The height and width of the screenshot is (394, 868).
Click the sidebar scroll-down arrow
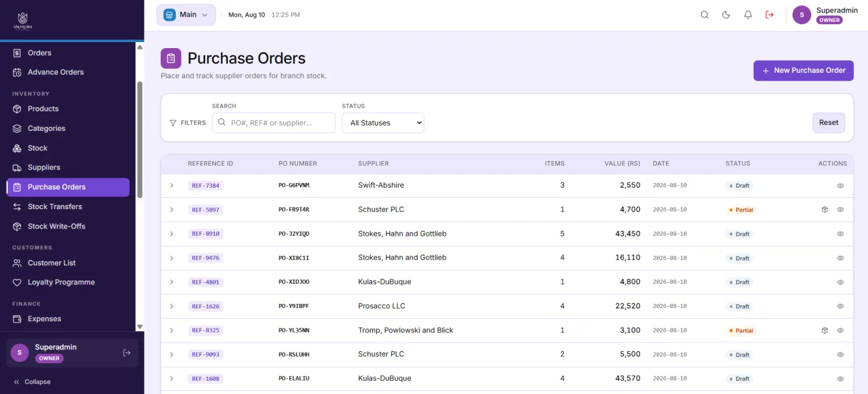click(140, 327)
